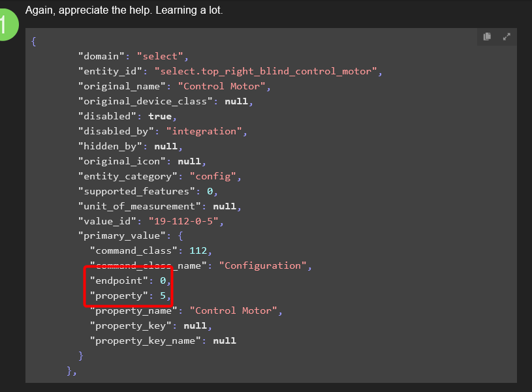The width and height of the screenshot is (532, 392).
Task: Select text "Again, appreciate the help. Learning a lot."
Action: tap(124, 10)
